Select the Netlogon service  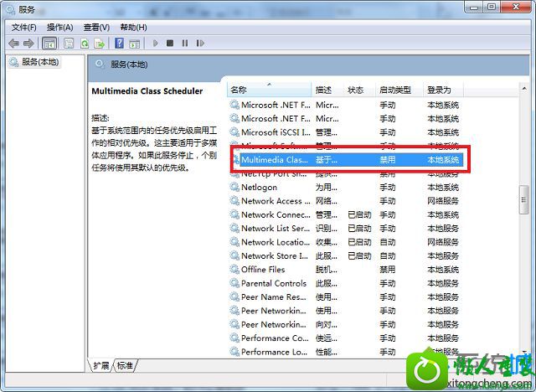(x=259, y=188)
